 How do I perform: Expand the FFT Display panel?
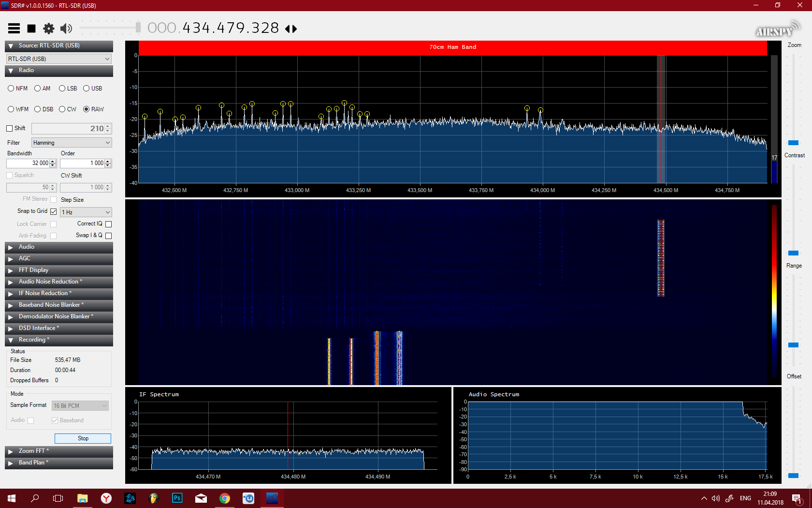tap(59, 270)
